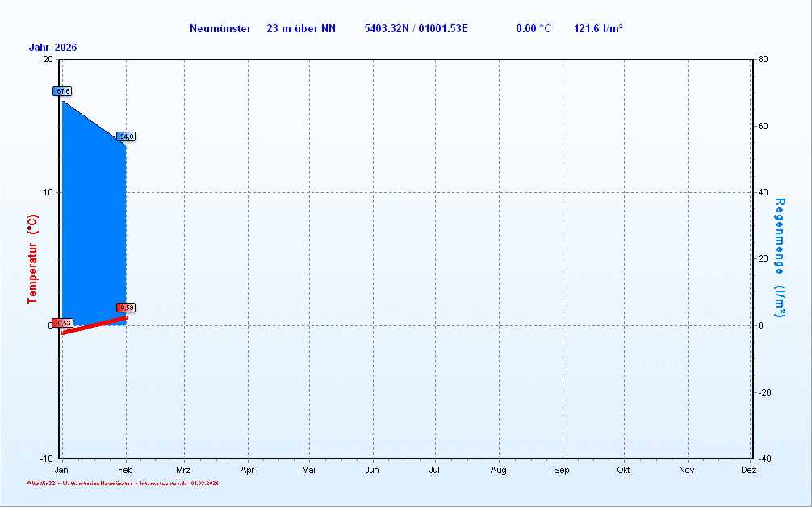The height and width of the screenshot is (507, 812).
Task: Select the Jun label on the x-axis
Action: tap(372, 470)
